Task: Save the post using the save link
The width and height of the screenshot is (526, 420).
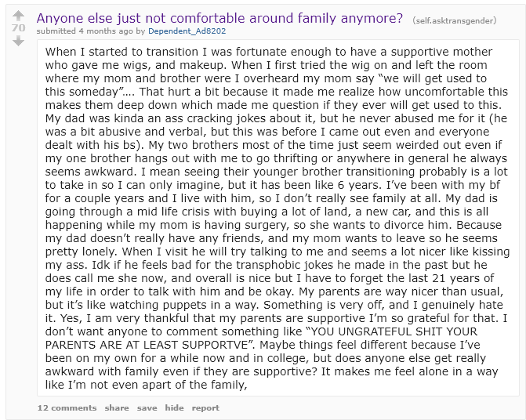Action: 147,407
